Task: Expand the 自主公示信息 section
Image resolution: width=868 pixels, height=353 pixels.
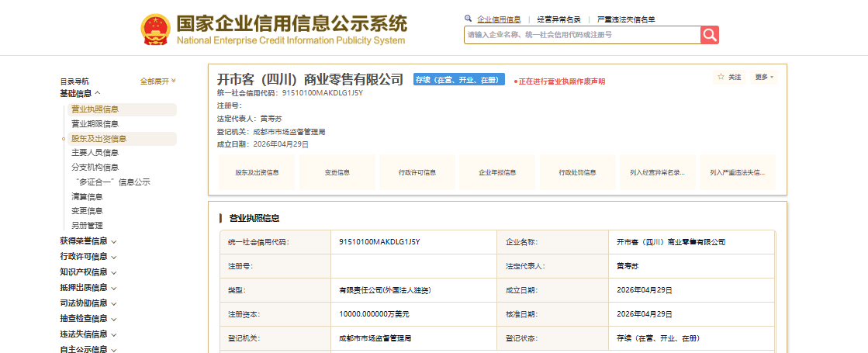Action: click(88, 349)
